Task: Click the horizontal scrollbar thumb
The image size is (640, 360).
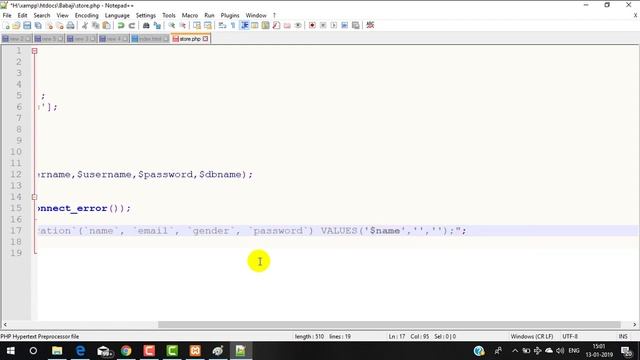Action: coord(389,325)
